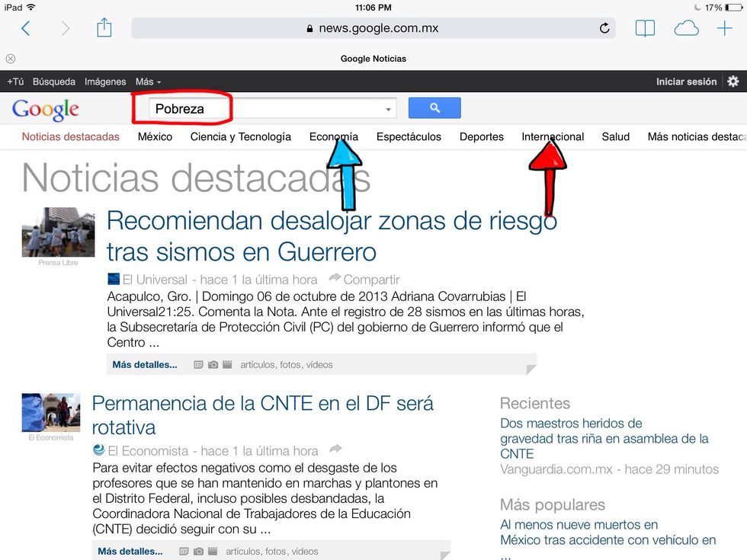Select the Salud section
This screenshot has height=560, width=747.
[x=616, y=136]
